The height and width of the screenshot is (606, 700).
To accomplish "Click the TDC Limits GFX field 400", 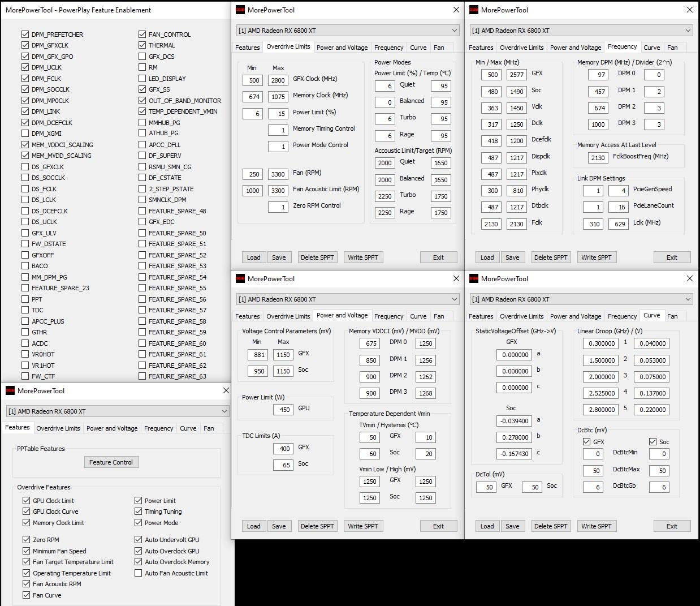I will 283,449.
